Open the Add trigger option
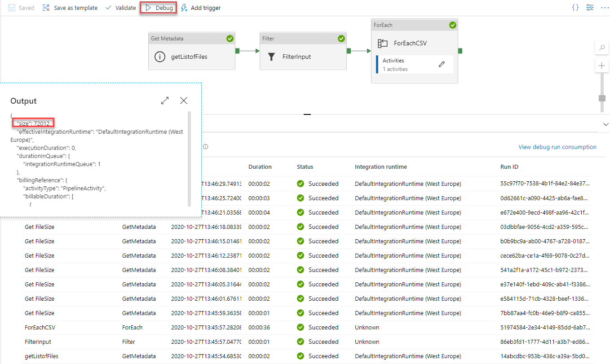Image resolution: width=610 pixels, height=364 pixels. pos(201,8)
